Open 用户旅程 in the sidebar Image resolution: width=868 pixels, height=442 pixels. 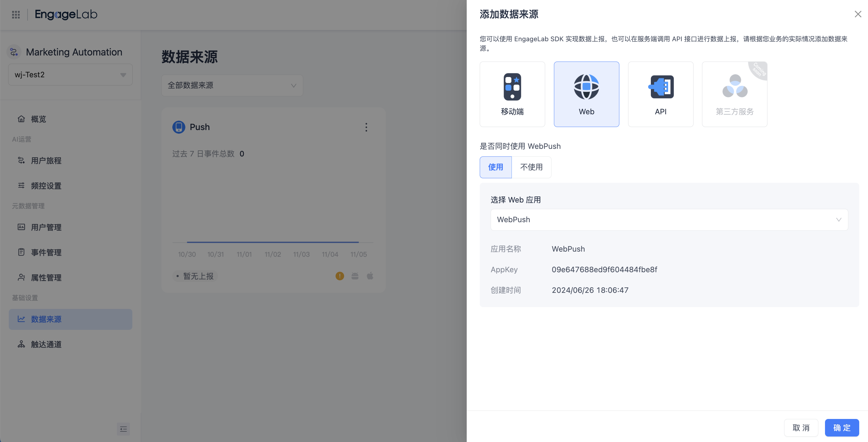point(71,160)
